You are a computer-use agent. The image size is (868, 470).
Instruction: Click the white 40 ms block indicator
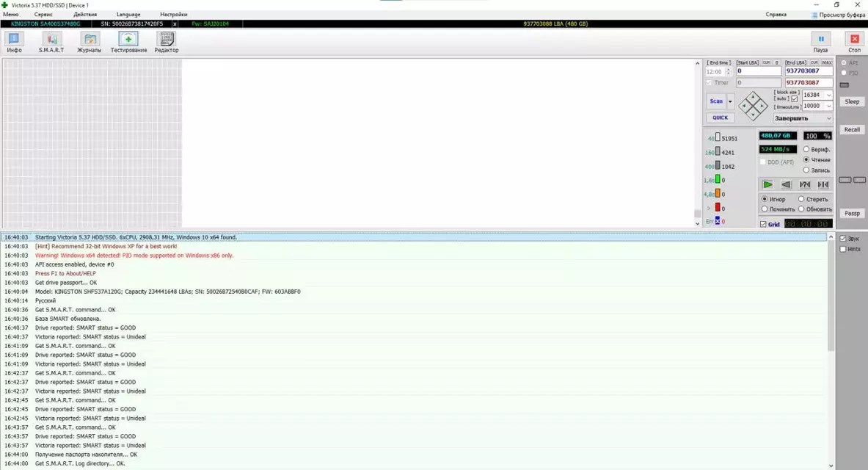point(718,137)
